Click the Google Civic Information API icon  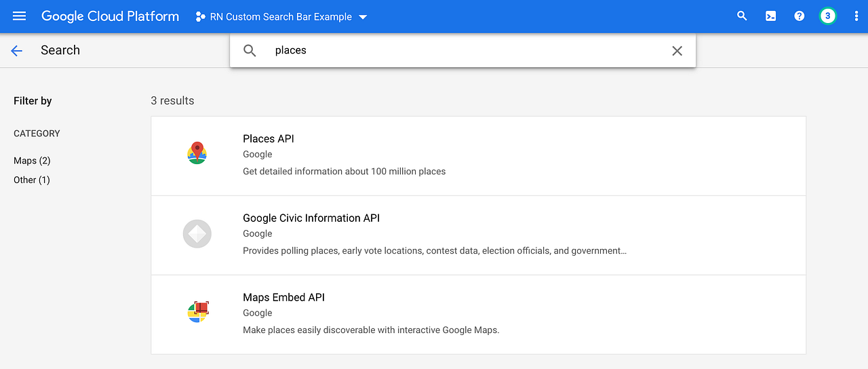tap(197, 234)
